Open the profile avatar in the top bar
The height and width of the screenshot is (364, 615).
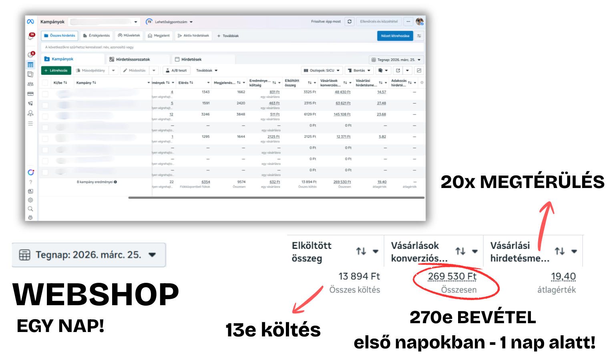point(420,22)
